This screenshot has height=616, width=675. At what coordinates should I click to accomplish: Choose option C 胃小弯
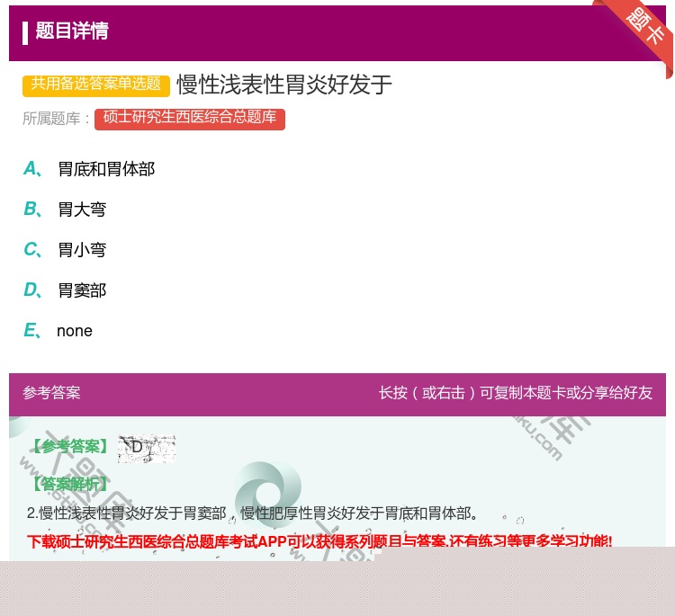pos(65,250)
